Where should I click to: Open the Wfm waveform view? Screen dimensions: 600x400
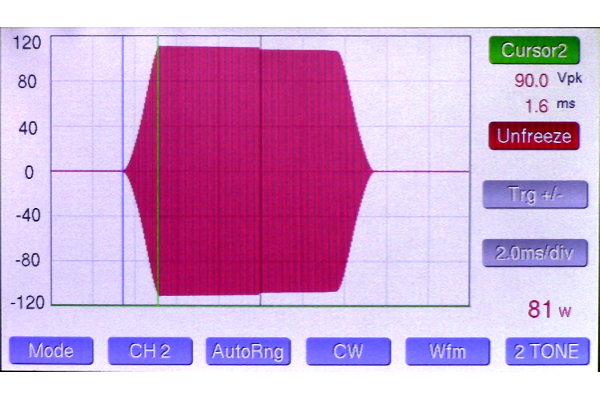click(448, 351)
